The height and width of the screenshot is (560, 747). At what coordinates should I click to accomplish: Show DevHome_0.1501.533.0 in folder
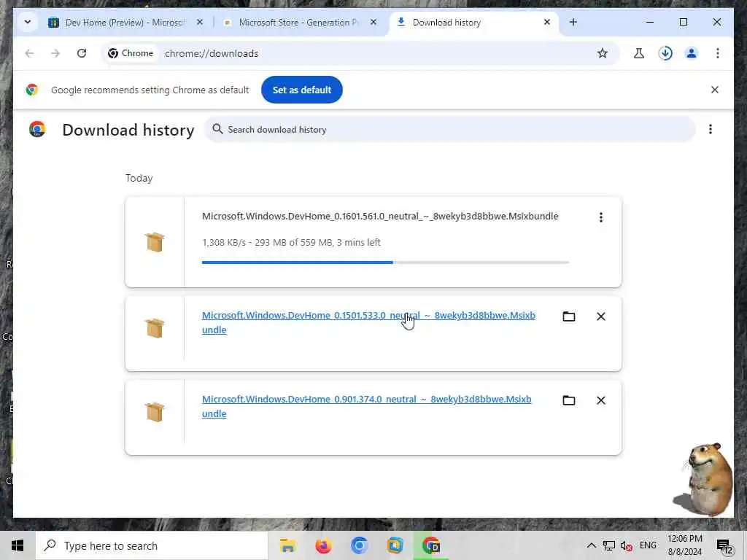[569, 316]
